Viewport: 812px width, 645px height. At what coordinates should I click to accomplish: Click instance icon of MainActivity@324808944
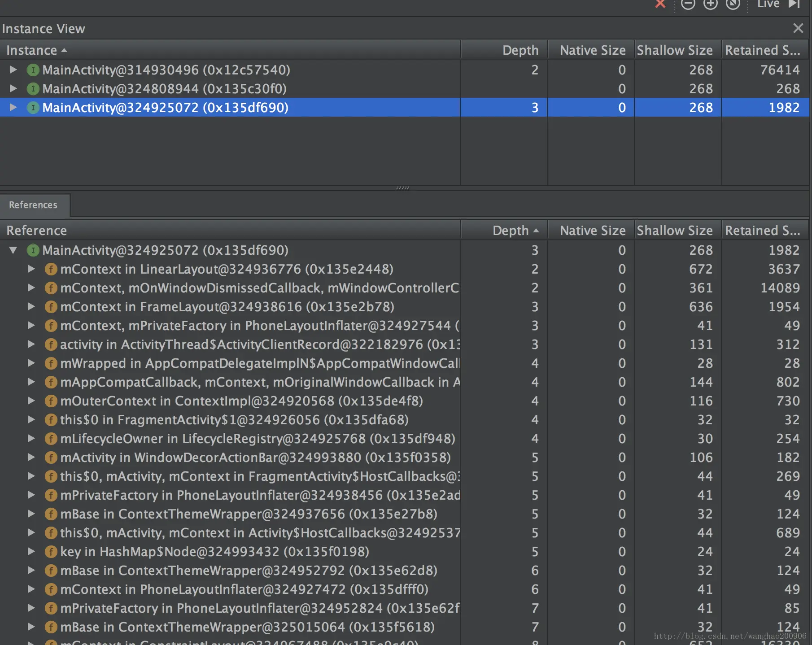point(33,89)
